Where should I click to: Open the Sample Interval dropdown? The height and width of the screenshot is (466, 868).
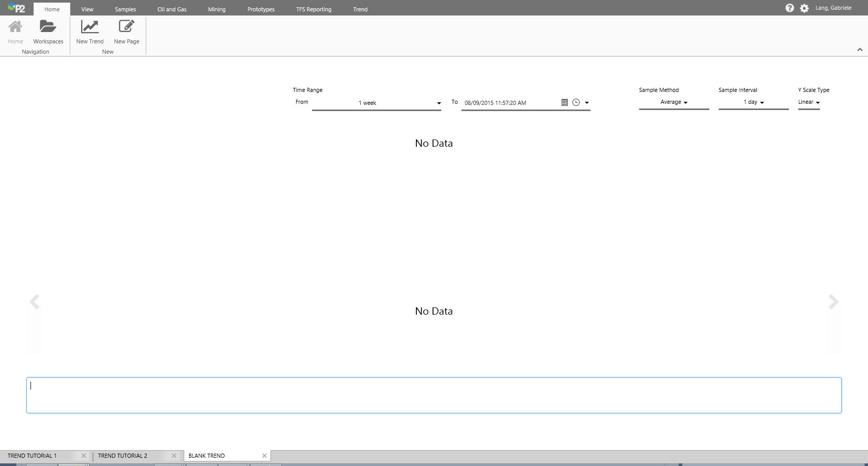tap(753, 102)
